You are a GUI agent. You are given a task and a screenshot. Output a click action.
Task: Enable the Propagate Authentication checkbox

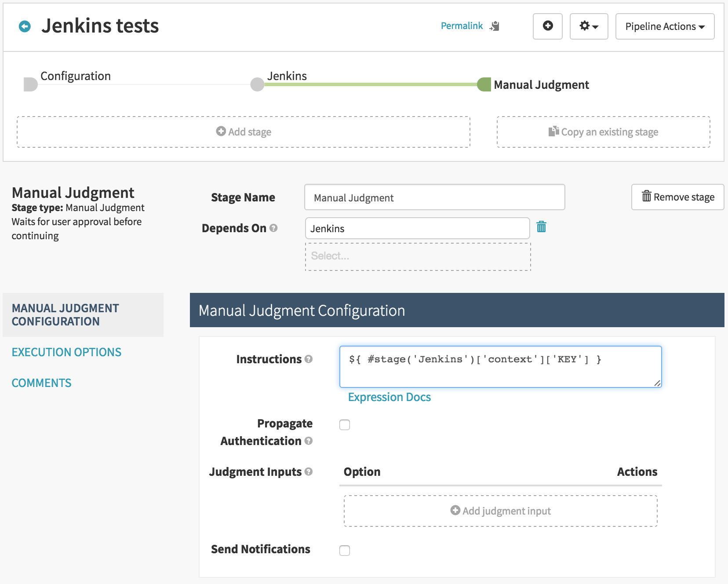coord(345,425)
